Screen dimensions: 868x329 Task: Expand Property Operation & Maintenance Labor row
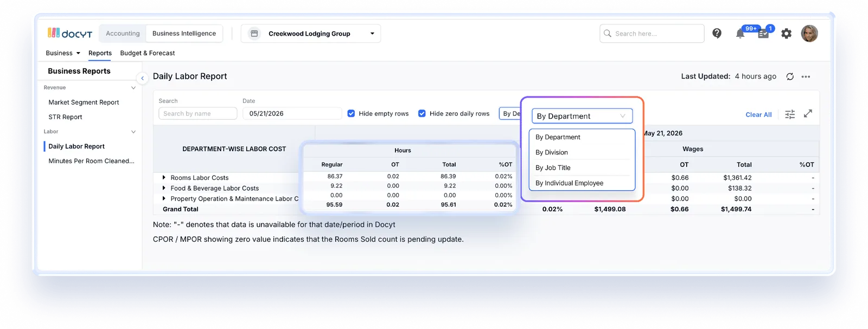(x=164, y=198)
